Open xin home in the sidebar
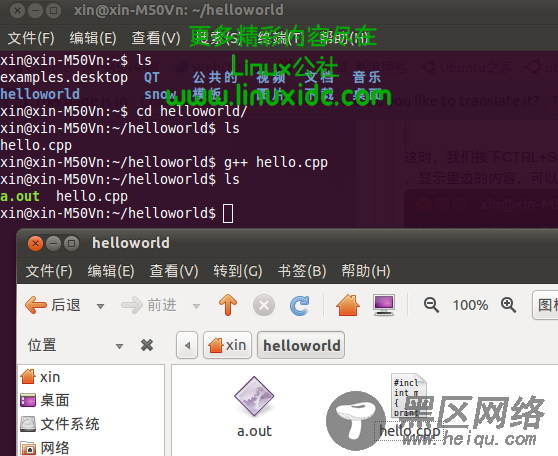 41,377
